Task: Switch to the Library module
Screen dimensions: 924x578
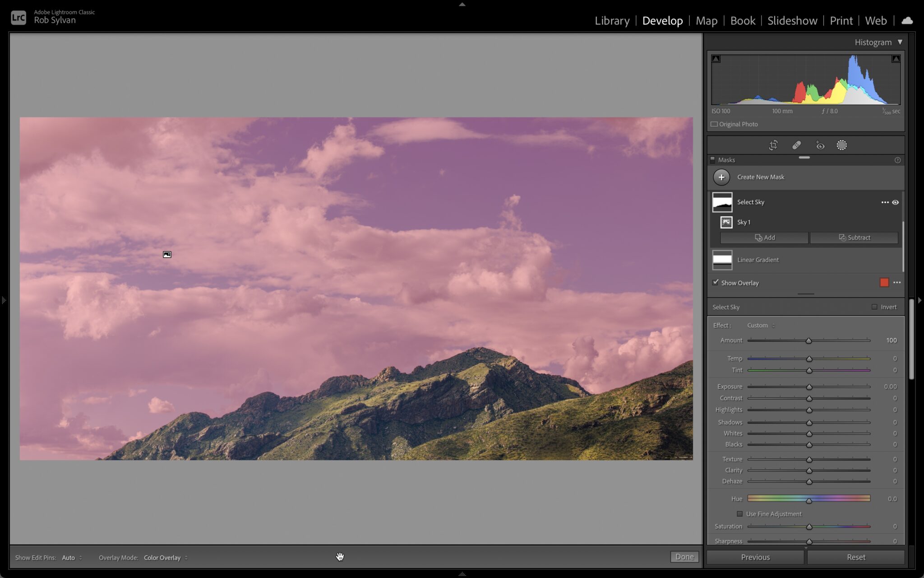Action: click(x=612, y=20)
